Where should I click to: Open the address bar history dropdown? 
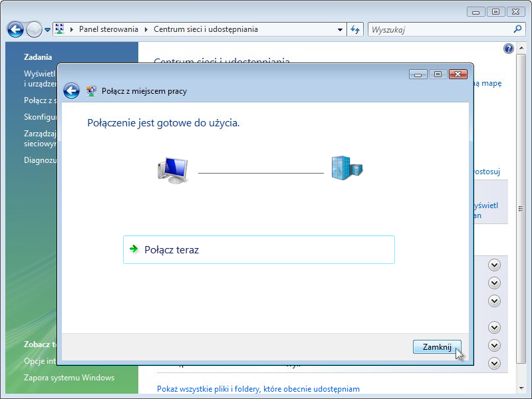coord(340,29)
